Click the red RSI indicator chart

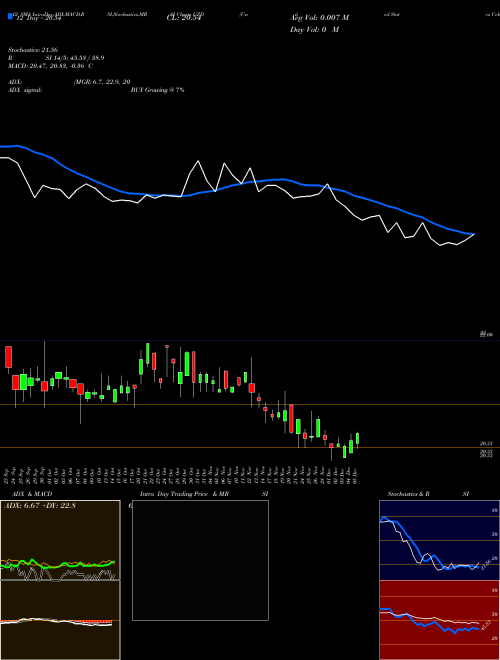pos(439,620)
